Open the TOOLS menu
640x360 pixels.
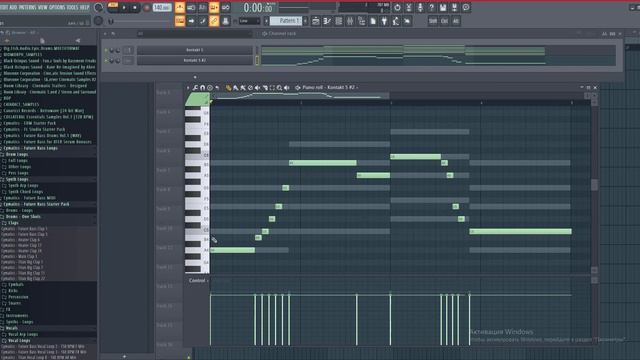[72, 7]
